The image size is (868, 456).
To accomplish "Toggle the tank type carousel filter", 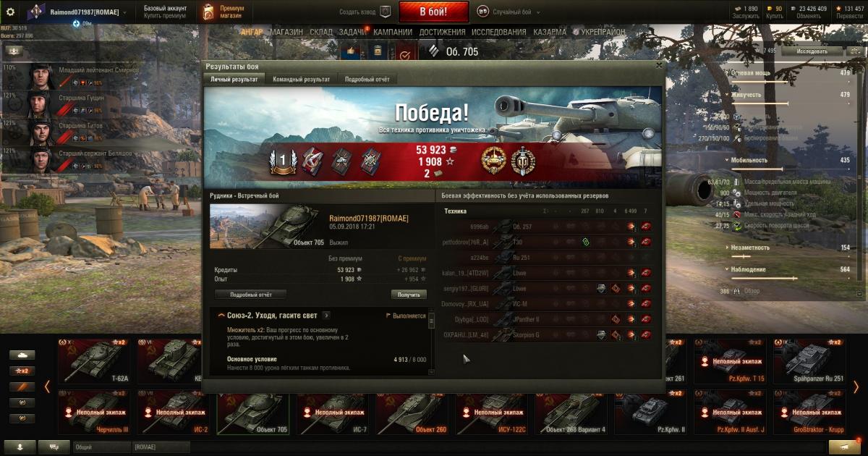I will coord(22,355).
